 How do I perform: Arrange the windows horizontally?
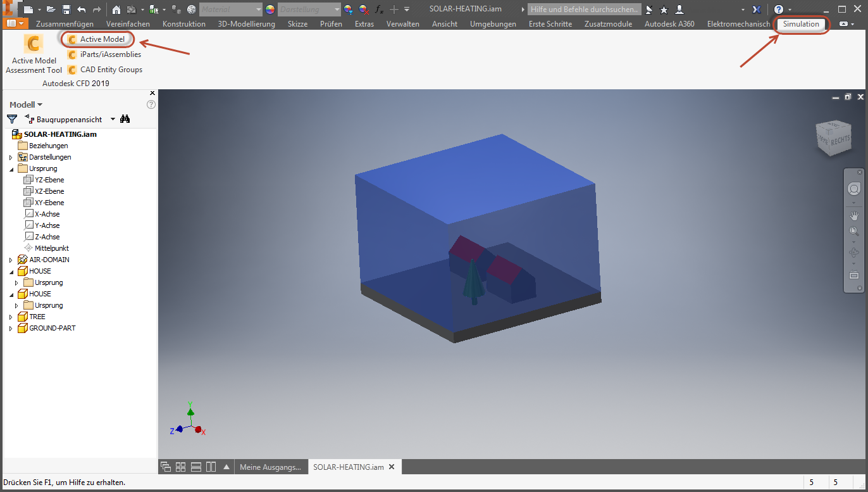196,467
